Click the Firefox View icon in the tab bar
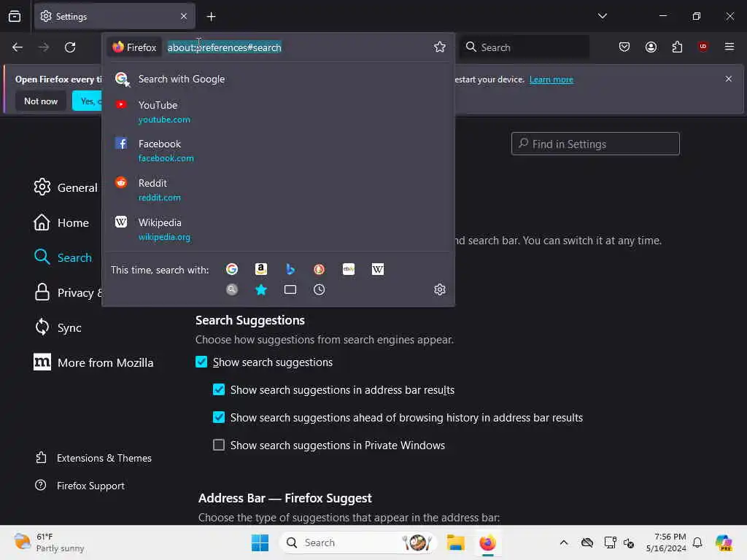 click(15, 16)
